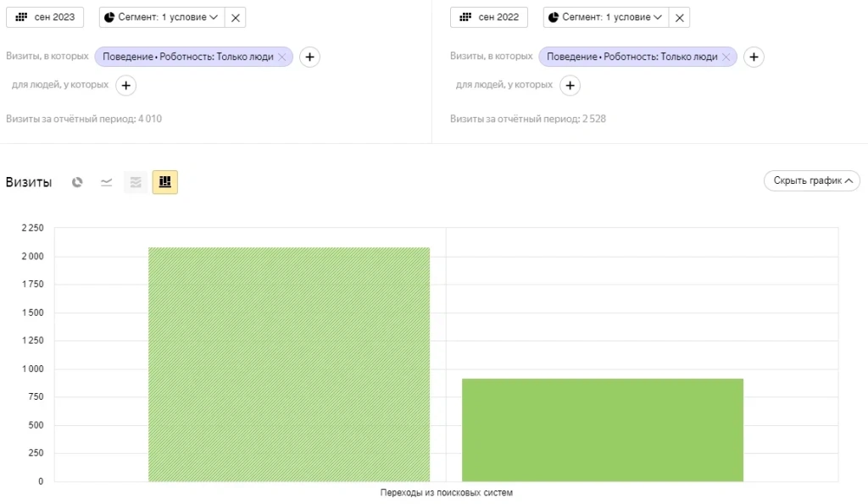Add people condition for сен 2023 segment
The image size is (868, 504).
pos(126,85)
